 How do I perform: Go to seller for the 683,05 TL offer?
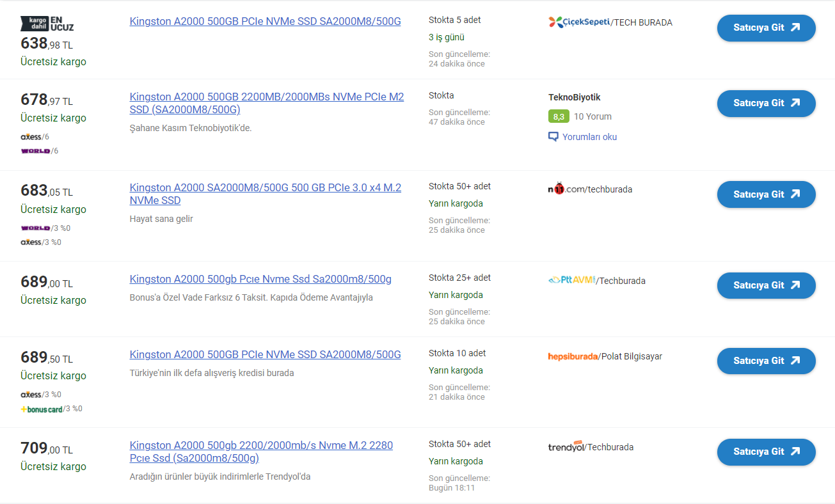coord(766,194)
